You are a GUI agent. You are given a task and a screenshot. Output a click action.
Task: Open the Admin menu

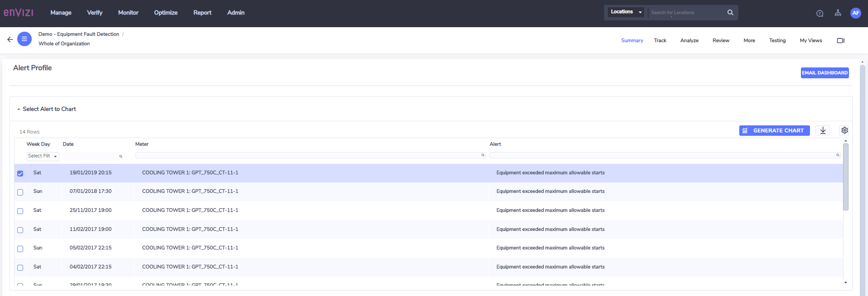236,13
